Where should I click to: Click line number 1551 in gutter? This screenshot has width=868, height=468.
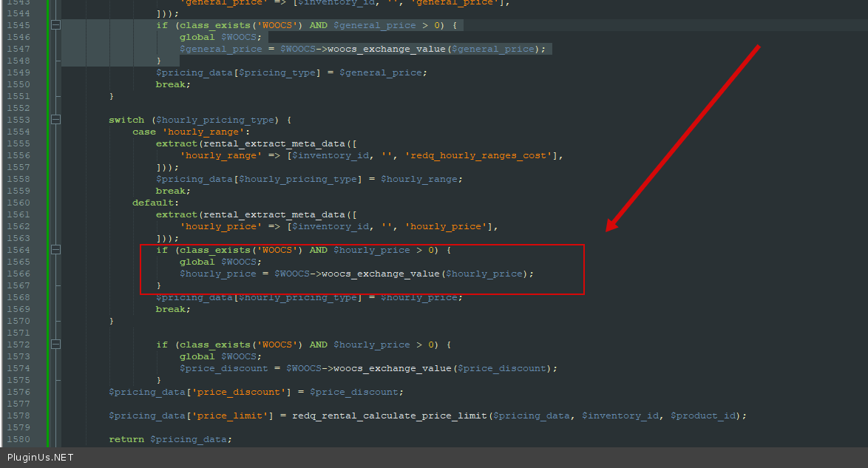(18, 96)
